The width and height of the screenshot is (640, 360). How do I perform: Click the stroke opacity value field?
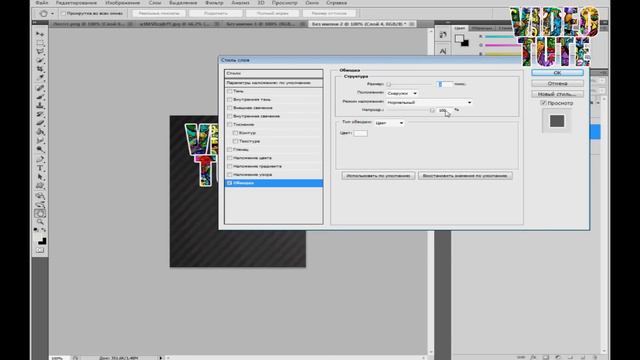click(445, 110)
